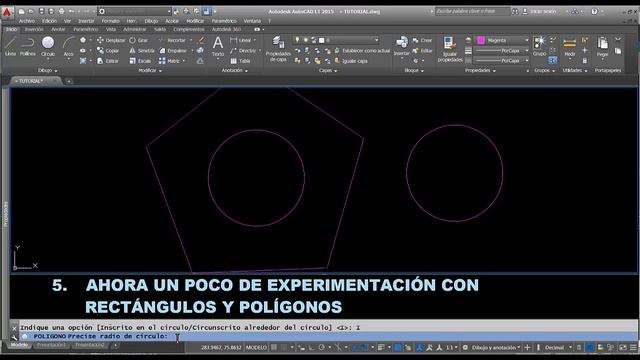Open the lineweight PorCapa dropdown
The image size is (640, 360).
[x=502, y=51]
